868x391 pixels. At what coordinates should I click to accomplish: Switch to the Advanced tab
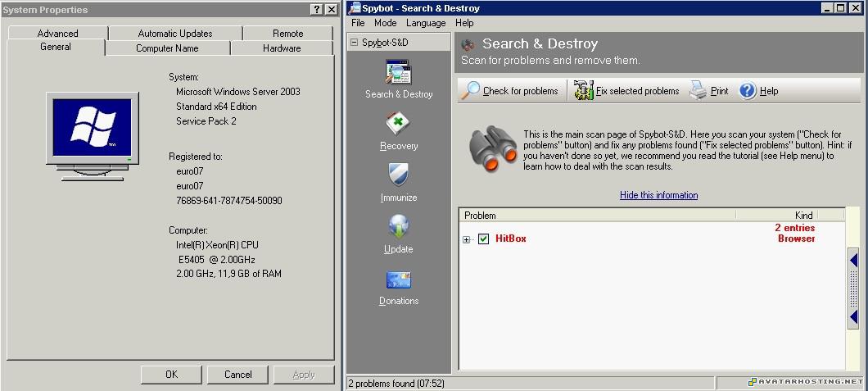pos(57,34)
